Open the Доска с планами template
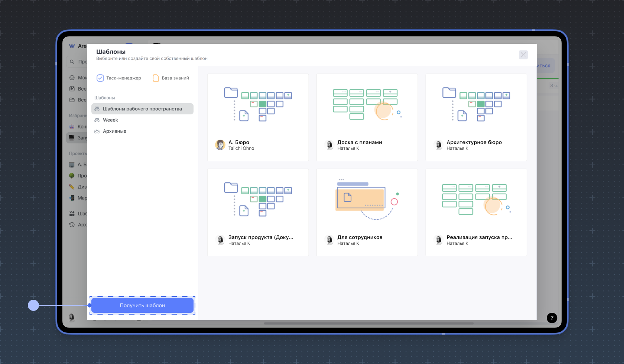Screen dimensions: 624x364 click(x=367, y=117)
